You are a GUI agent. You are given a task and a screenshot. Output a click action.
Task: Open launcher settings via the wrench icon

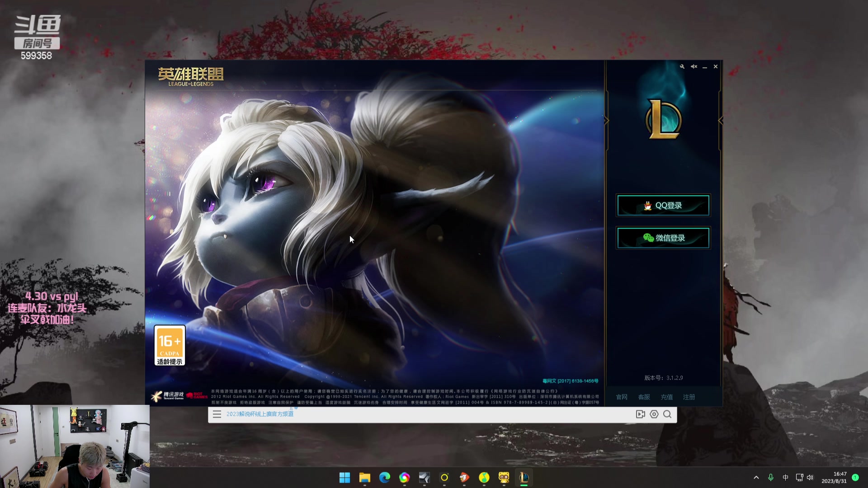[x=682, y=66]
